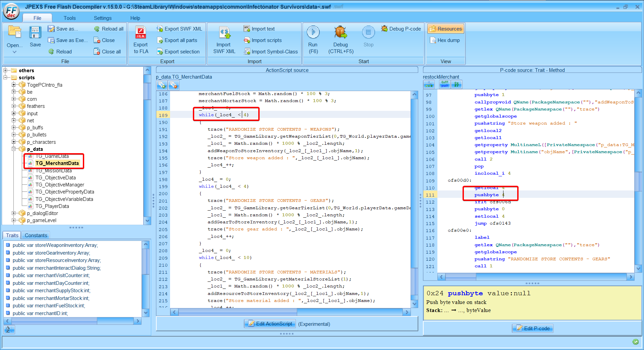Expand the feathers package node
Screen dimensions: 644x350
click(x=14, y=106)
